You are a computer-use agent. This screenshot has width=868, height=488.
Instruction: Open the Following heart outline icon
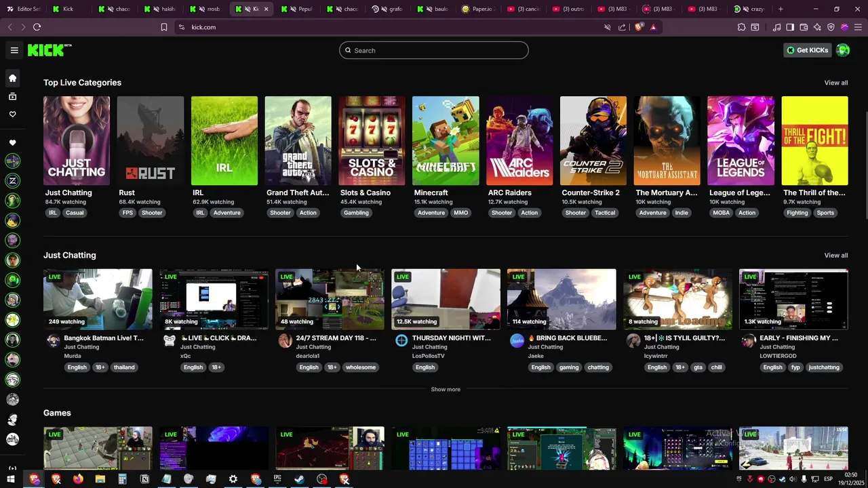click(x=12, y=114)
